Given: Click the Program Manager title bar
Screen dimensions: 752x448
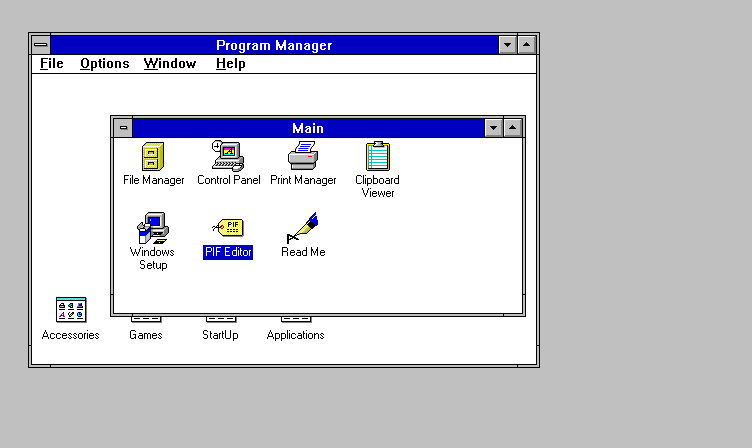Looking at the screenshot, I should coord(274,45).
